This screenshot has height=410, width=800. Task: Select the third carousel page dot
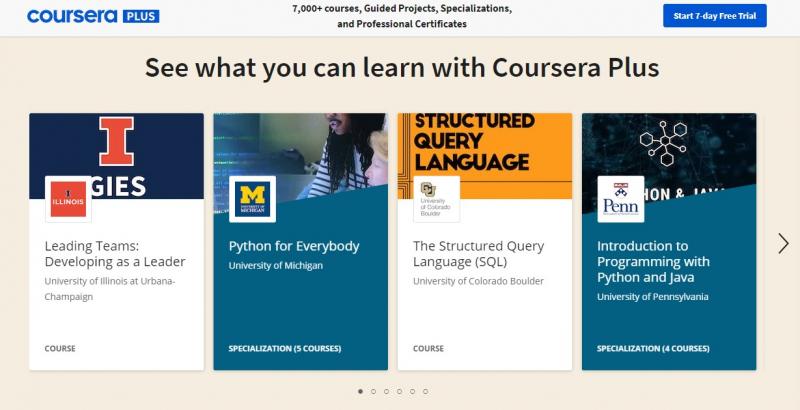(386, 391)
